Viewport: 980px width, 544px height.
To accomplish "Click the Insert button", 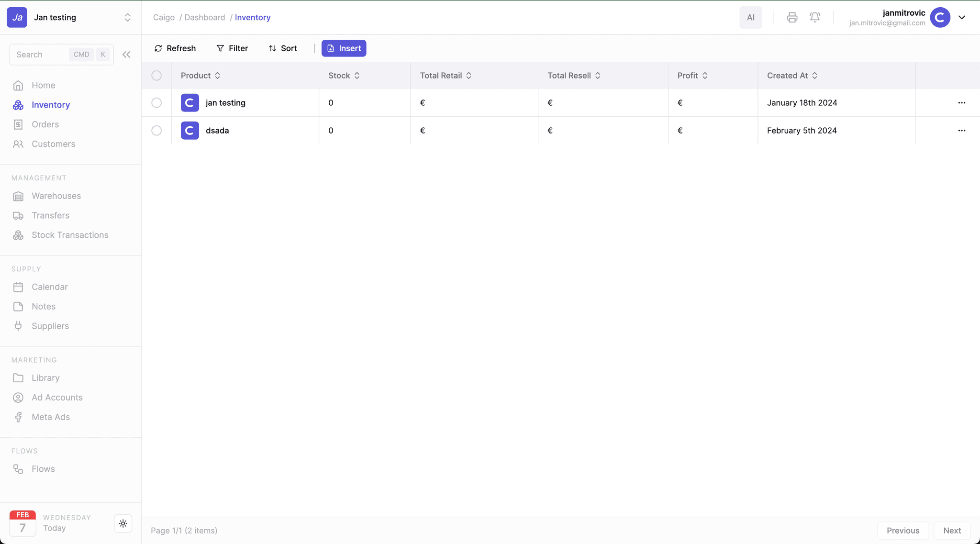I will click(344, 48).
